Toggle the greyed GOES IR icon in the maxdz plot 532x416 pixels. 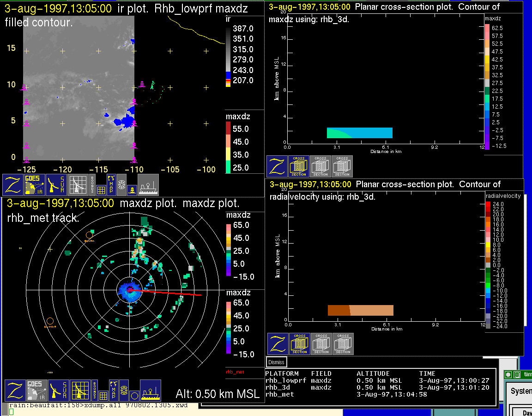pos(36,391)
